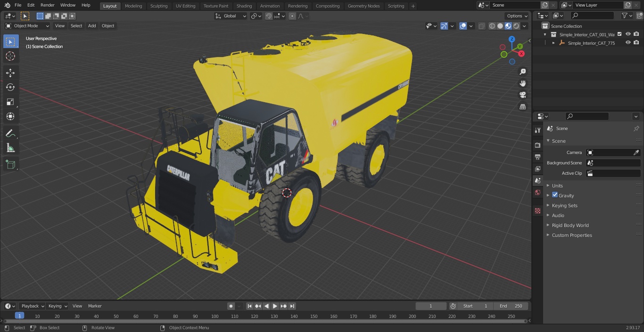The image size is (644, 332).
Task: Pin the Scene properties panel
Action: [636, 129]
